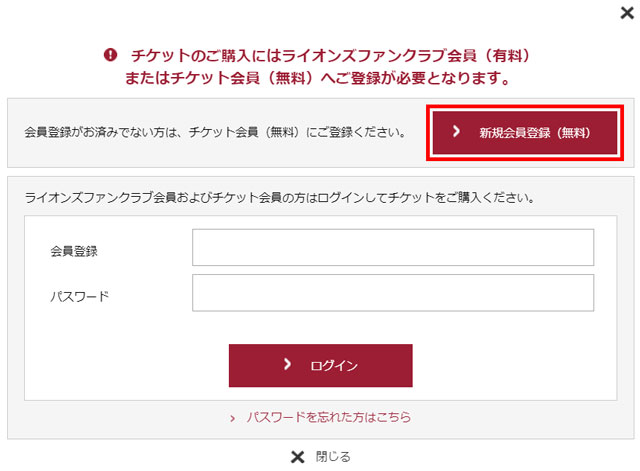This screenshot has width=640, height=471.
Task: Click the X icon beside 閉じる
Action: (x=296, y=457)
